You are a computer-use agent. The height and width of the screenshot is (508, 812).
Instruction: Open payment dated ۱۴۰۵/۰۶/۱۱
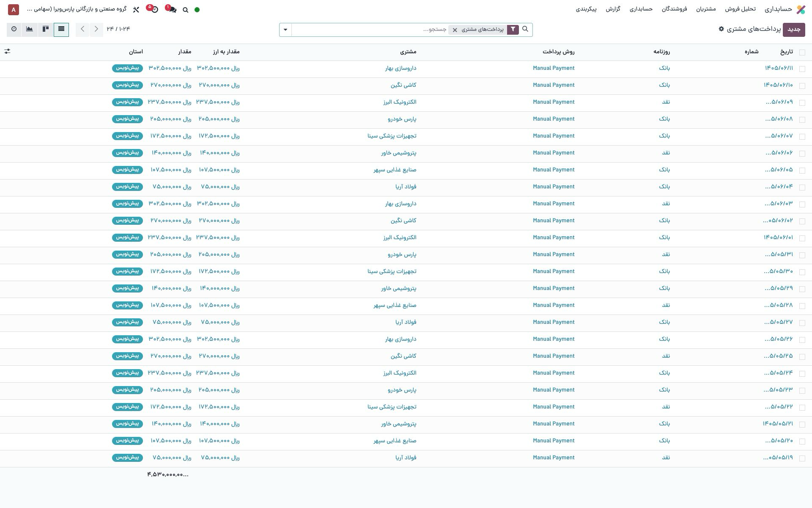(x=779, y=68)
